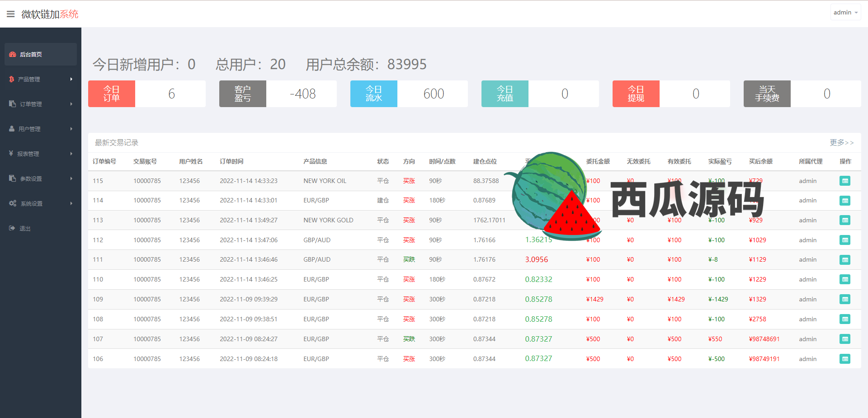The height and width of the screenshot is (418, 868).
Task: Click the 订单时间 column header
Action: pos(231,161)
